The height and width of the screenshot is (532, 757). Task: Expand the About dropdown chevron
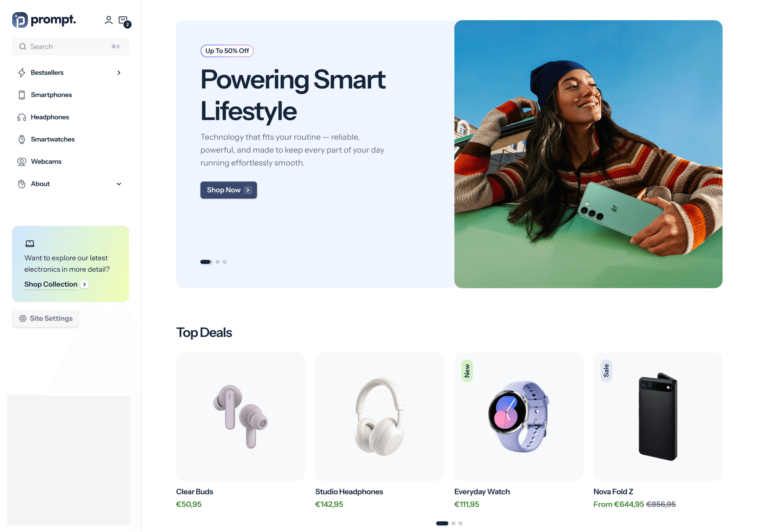click(x=119, y=184)
